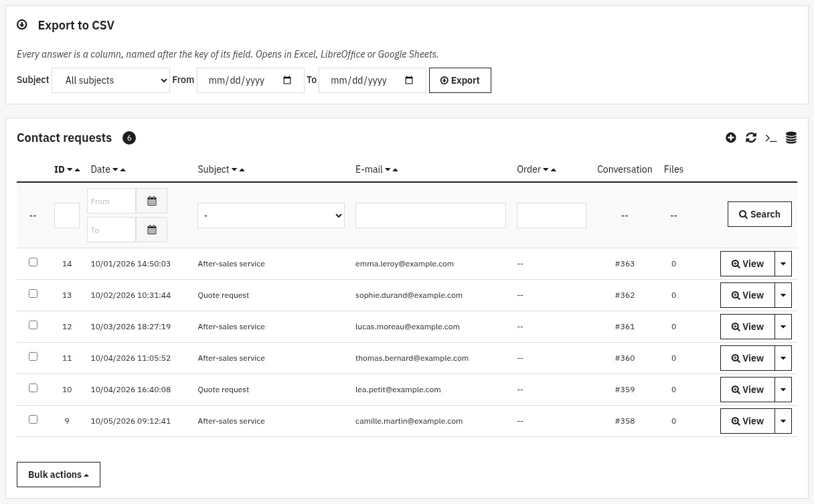Expand action dropdown for request 14

pos(783,264)
